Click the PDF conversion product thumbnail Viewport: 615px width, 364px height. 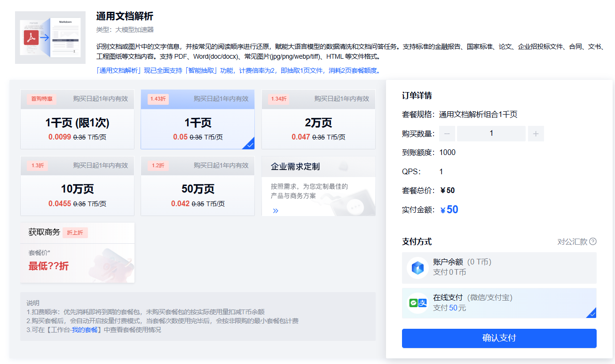tap(50, 37)
